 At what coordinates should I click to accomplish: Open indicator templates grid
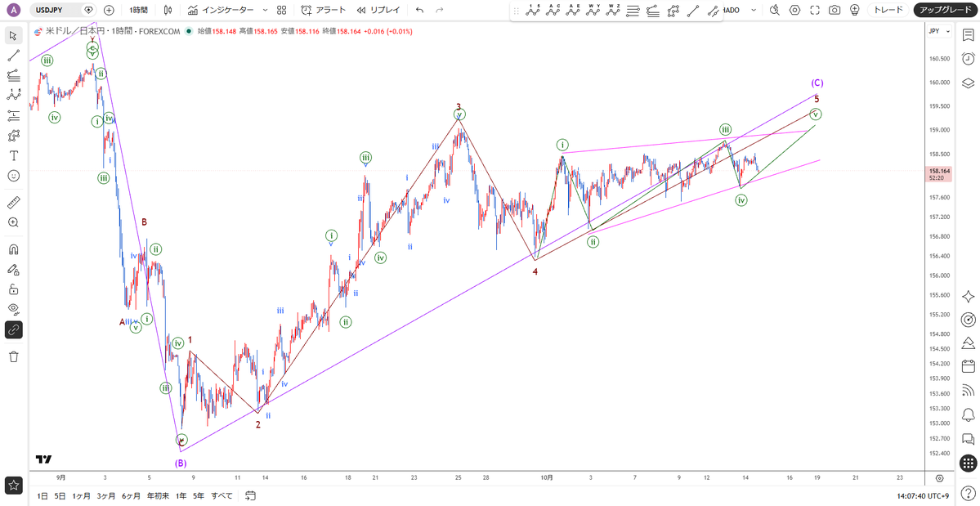coord(282,10)
